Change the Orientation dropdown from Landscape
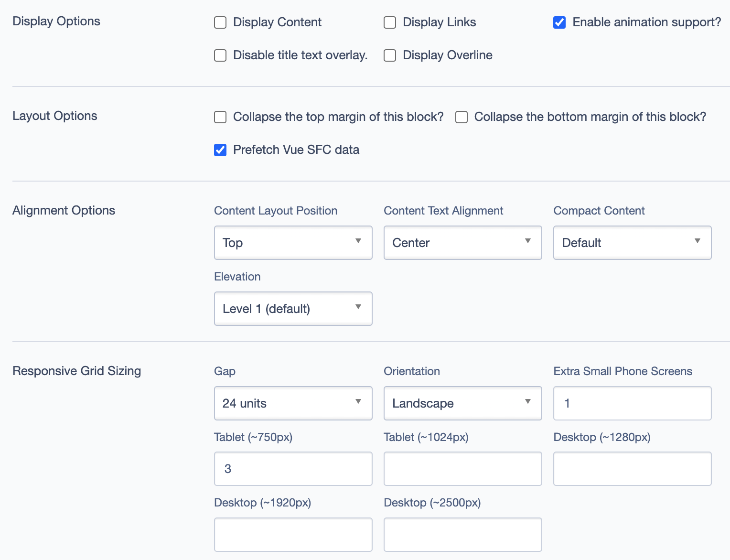Image resolution: width=730 pixels, height=560 pixels. 462,403
